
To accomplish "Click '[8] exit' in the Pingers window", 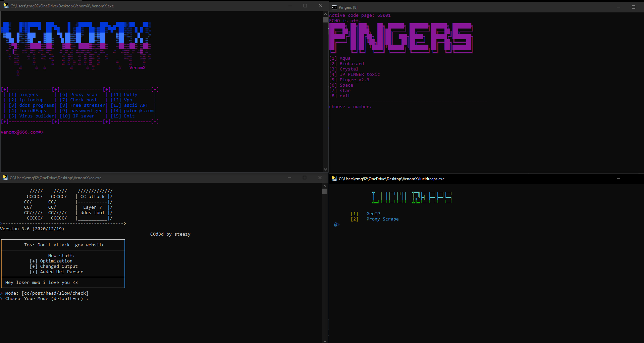I will (x=340, y=96).
